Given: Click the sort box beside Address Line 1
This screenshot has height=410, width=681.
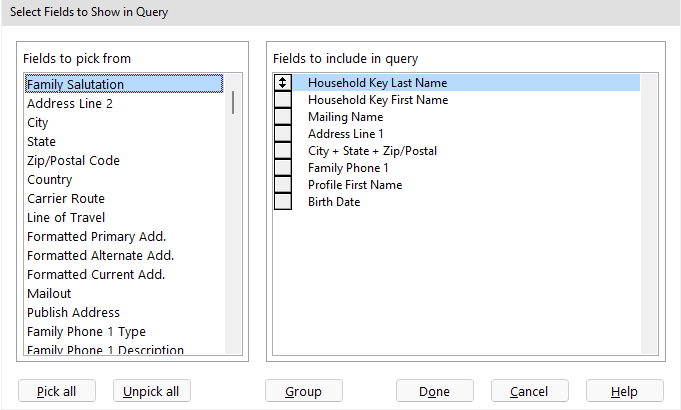Looking at the screenshot, I should coord(283,134).
